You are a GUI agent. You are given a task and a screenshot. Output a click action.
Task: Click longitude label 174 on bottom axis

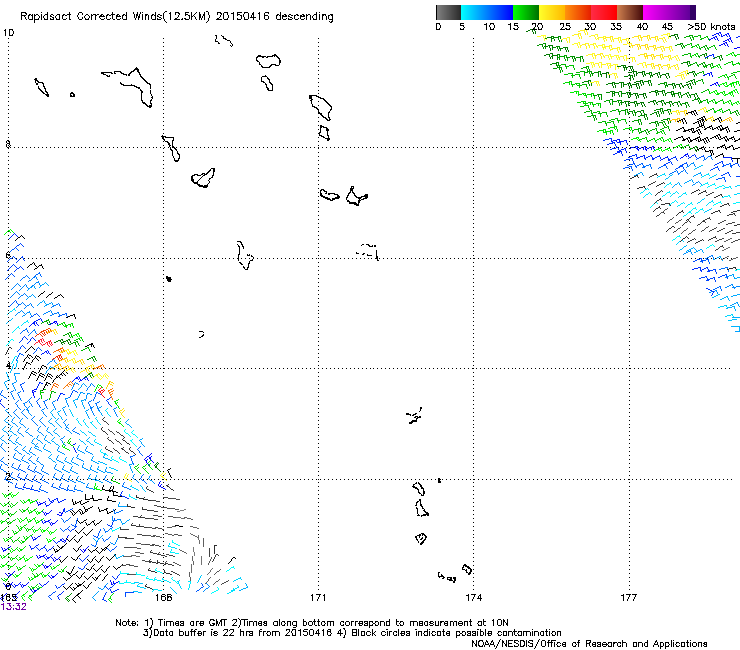pyautogui.click(x=473, y=598)
